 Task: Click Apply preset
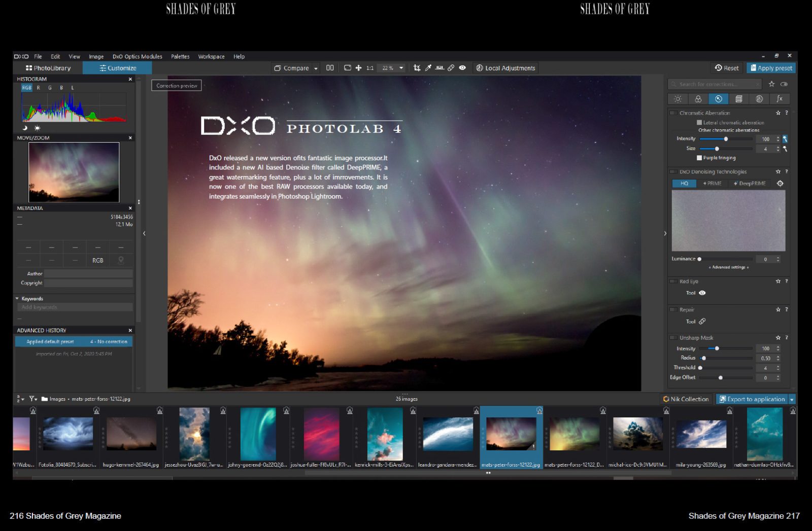(x=771, y=68)
